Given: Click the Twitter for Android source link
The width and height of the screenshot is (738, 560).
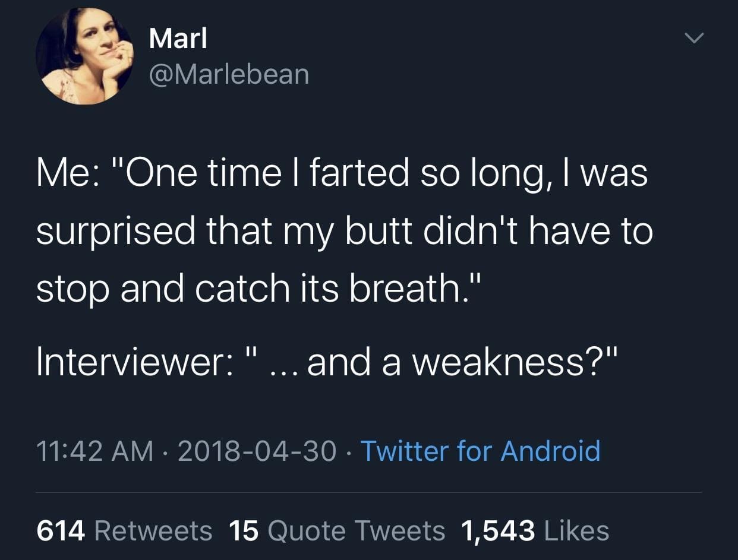Looking at the screenshot, I should [481, 452].
